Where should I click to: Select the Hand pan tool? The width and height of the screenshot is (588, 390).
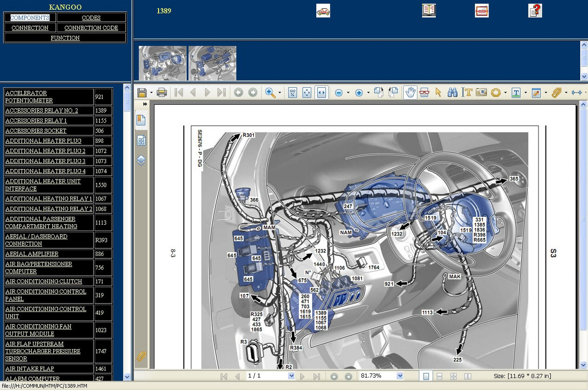coord(410,93)
